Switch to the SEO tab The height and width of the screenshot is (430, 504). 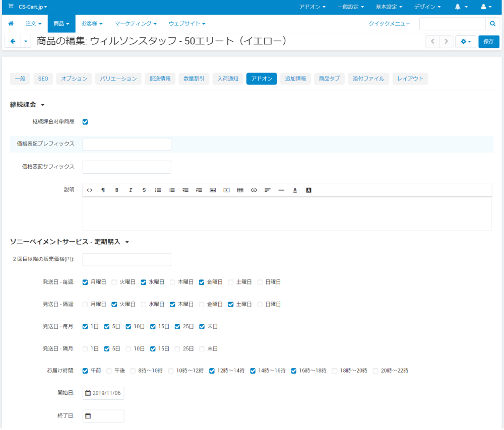tap(43, 79)
